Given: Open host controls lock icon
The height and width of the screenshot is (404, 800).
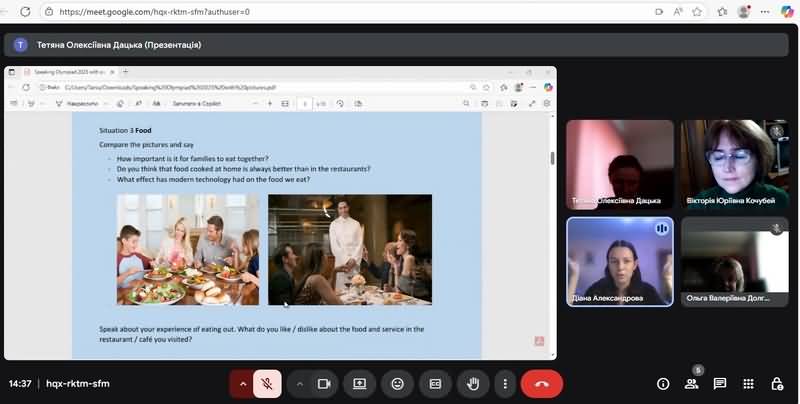Looking at the screenshot, I should [x=777, y=383].
